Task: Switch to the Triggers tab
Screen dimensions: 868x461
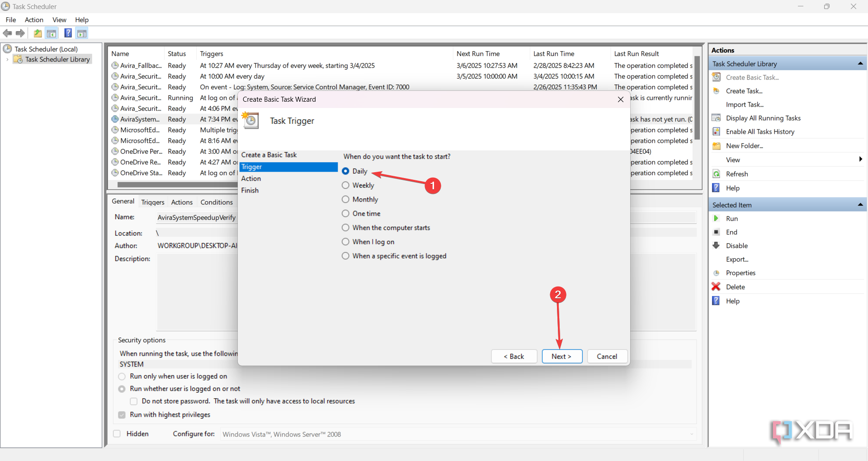Action: point(153,202)
